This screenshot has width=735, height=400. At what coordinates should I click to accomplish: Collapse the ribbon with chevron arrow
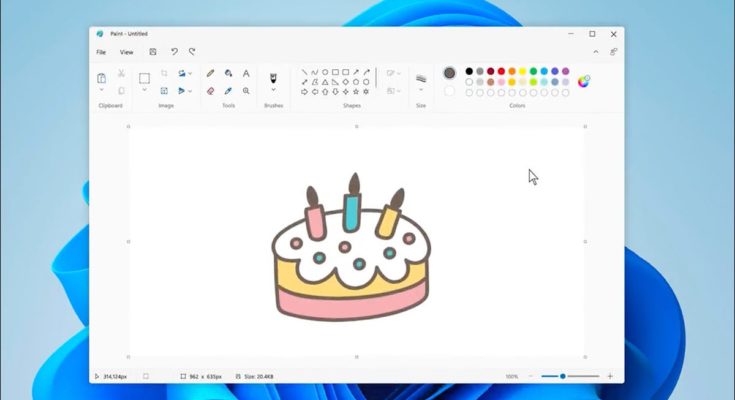pos(596,52)
